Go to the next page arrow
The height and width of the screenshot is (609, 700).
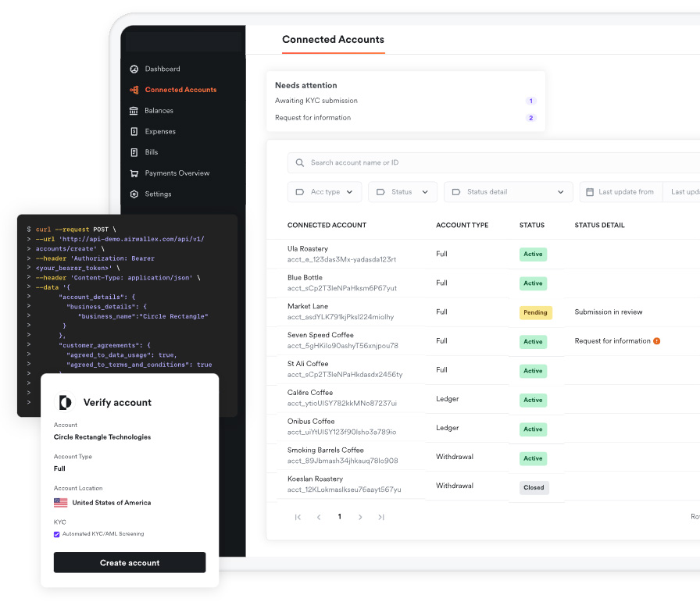point(360,517)
